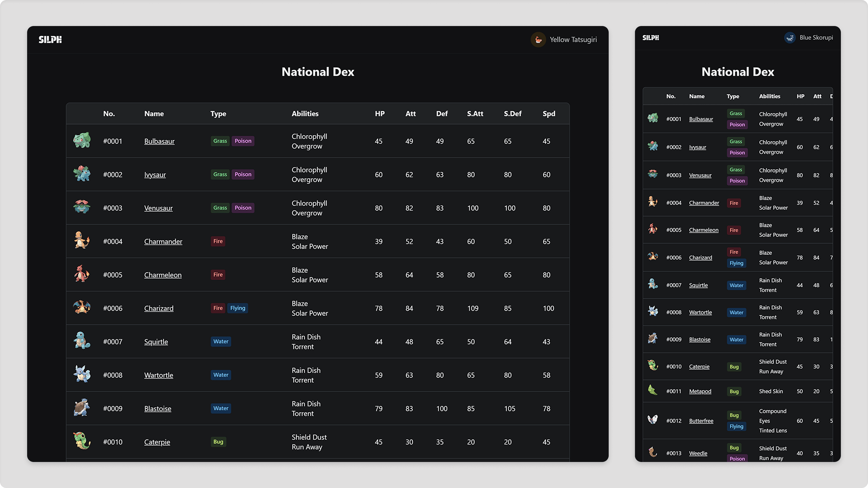Click Caterpie's Bug type badge in desktop table
The height and width of the screenshot is (488, 868).
(x=218, y=442)
